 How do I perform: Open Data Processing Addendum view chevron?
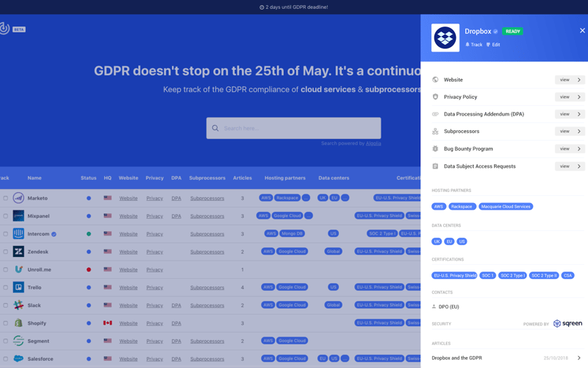coord(579,114)
